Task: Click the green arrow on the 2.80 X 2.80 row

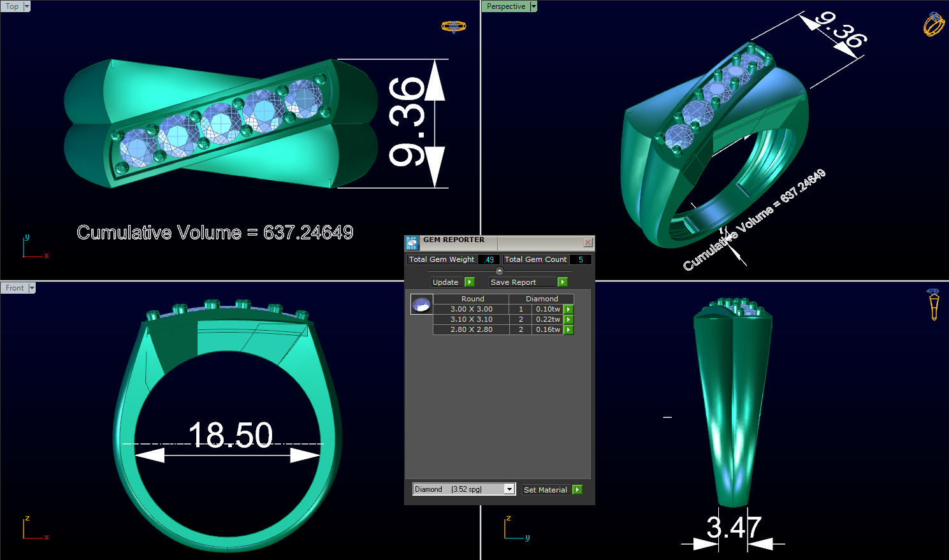Action: coord(568,329)
